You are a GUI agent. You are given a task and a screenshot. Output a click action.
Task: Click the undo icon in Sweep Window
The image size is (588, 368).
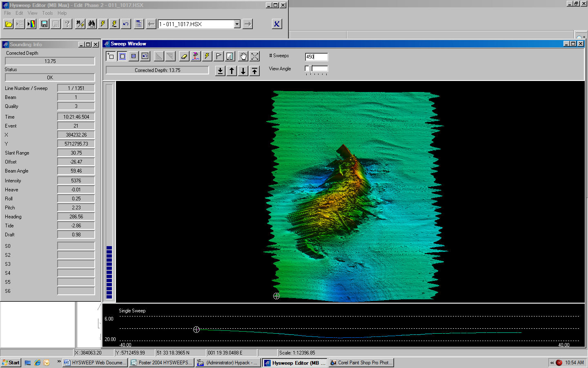(x=145, y=56)
